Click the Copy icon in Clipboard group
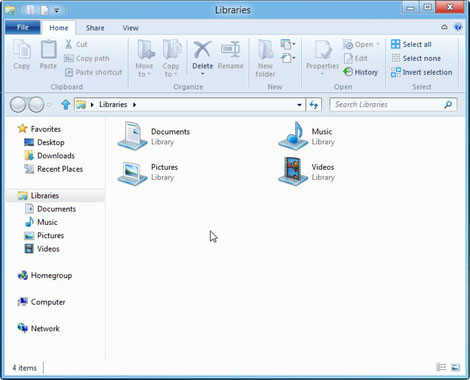470x380 pixels. pos(22,50)
